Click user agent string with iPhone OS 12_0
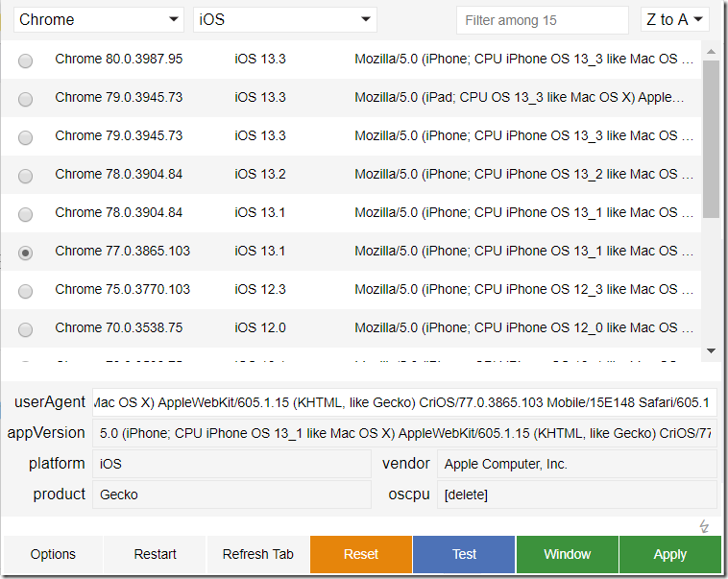The width and height of the screenshot is (728, 579). [x=523, y=327]
